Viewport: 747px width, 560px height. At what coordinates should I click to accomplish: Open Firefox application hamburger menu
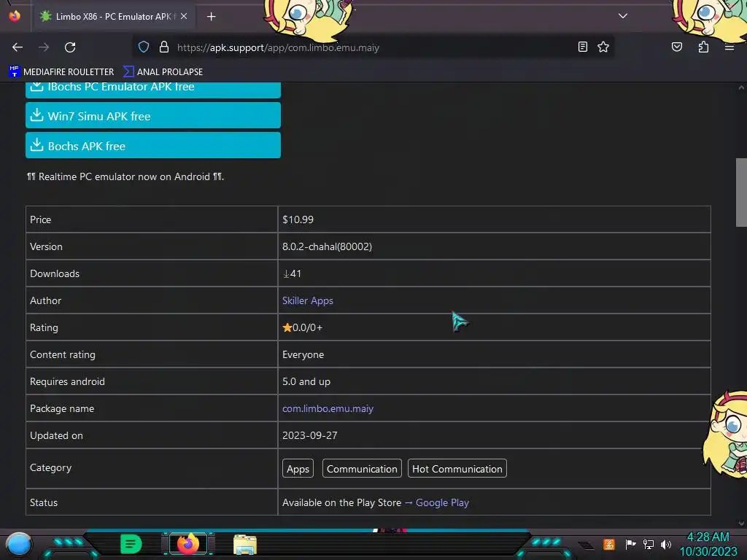click(729, 47)
